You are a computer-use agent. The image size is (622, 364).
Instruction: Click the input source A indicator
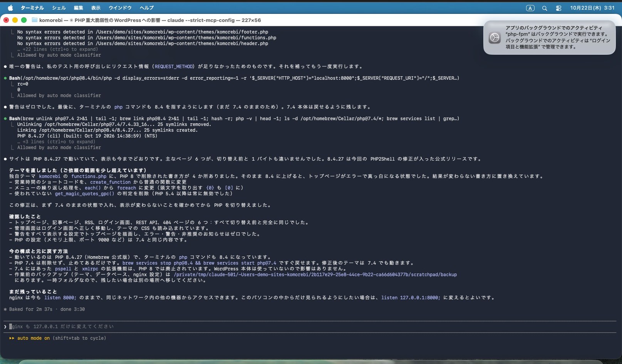[530, 8]
